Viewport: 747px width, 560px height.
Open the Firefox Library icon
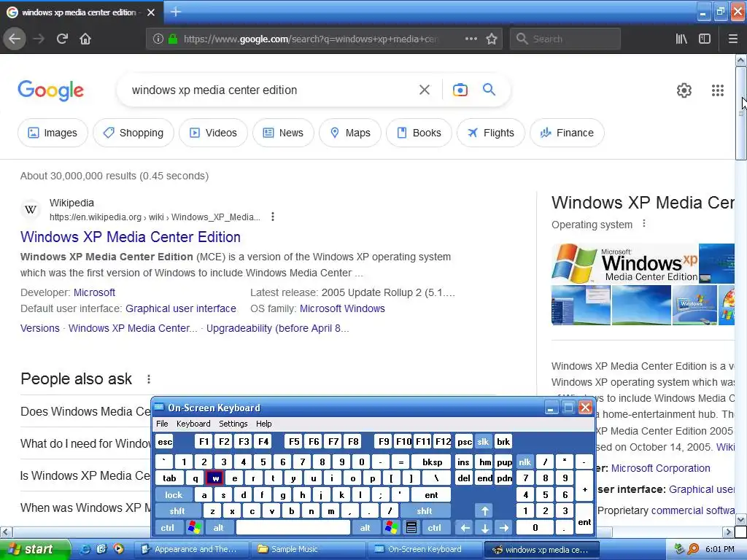(681, 39)
